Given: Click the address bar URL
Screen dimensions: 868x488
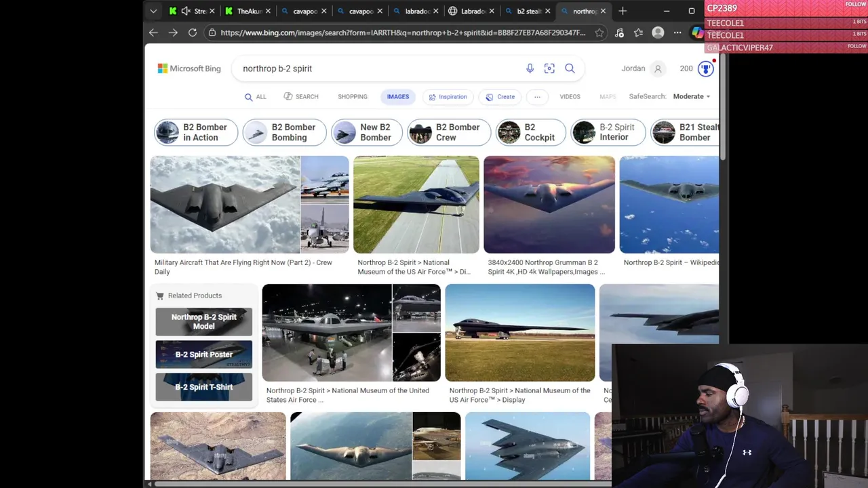Looking at the screenshot, I should 403,33.
